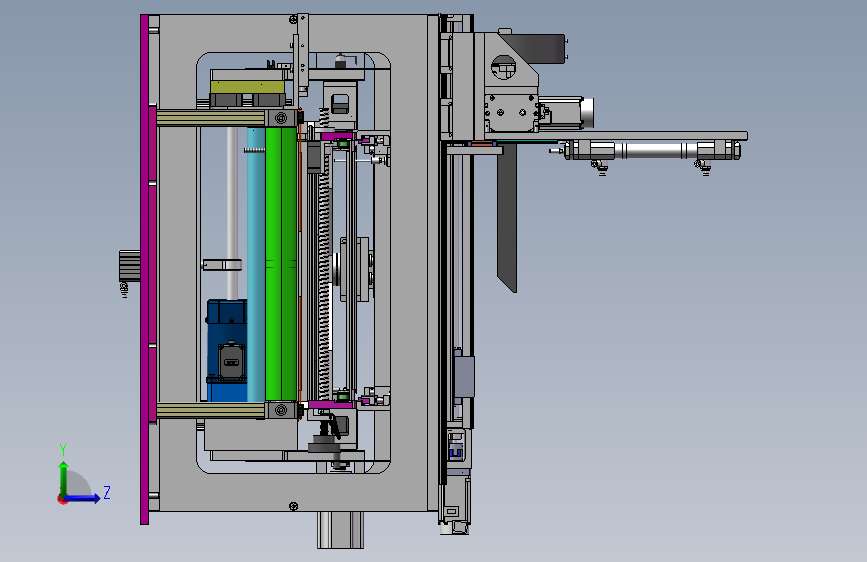The image size is (867, 562).
Task: Select the upper aluminum extrusion crossbar
Action: pyautogui.click(x=211, y=118)
